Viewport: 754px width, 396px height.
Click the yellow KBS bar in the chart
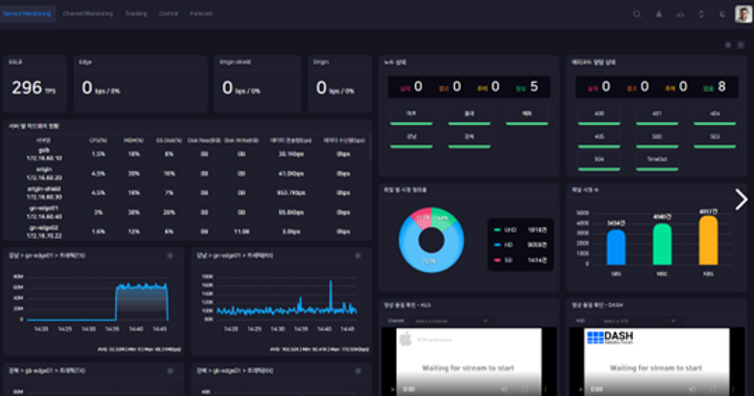tap(708, 240)
